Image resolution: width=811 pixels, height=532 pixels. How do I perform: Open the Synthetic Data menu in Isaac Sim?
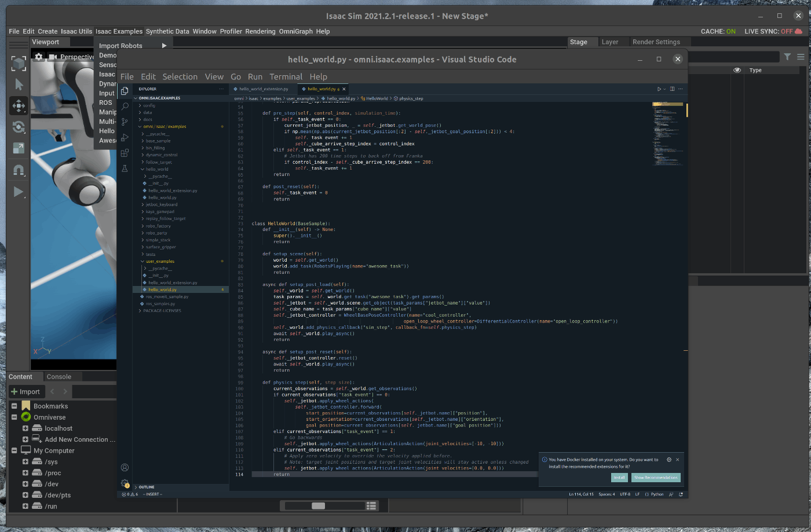(x=167, y=31)
